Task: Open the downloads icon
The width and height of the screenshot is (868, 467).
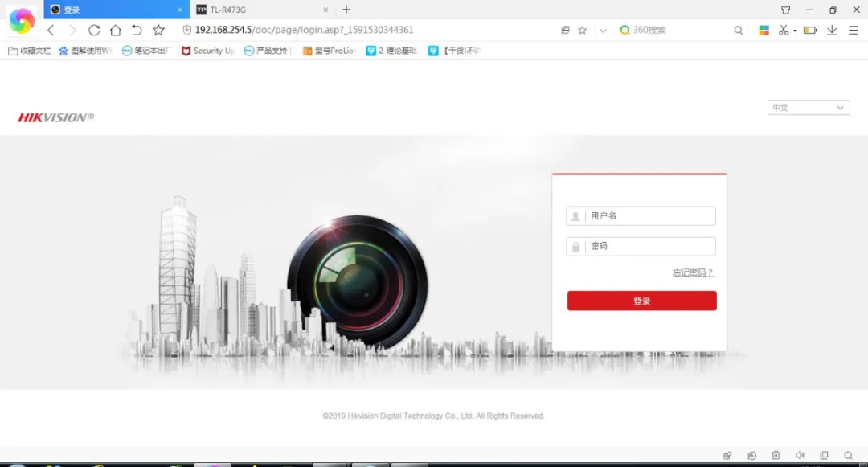Action: (832, 31)
